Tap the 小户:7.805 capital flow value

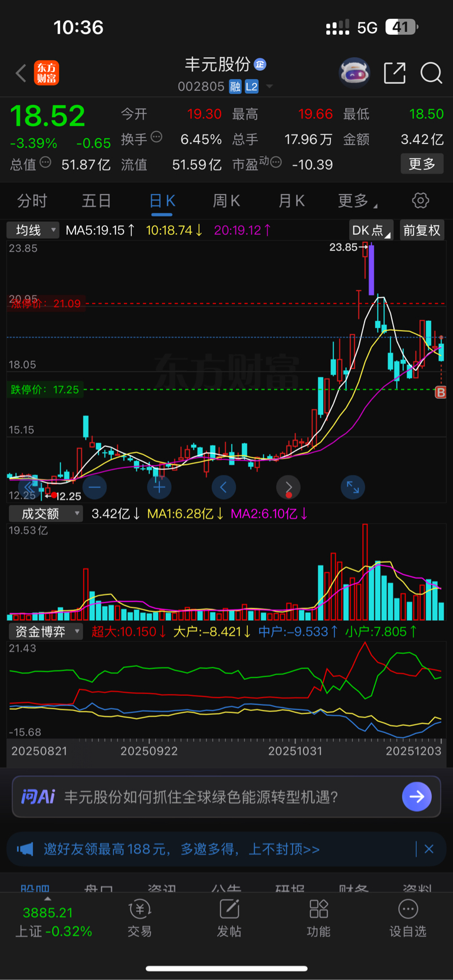(381, 632)
